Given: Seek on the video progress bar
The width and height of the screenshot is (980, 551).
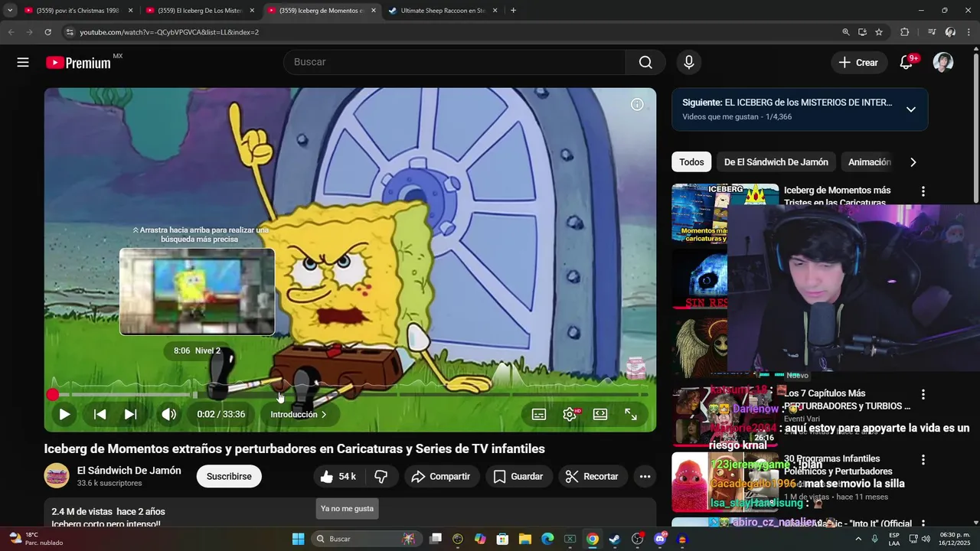Looking at the screenshot, I should pyautogui.click(x=350, y=395).
